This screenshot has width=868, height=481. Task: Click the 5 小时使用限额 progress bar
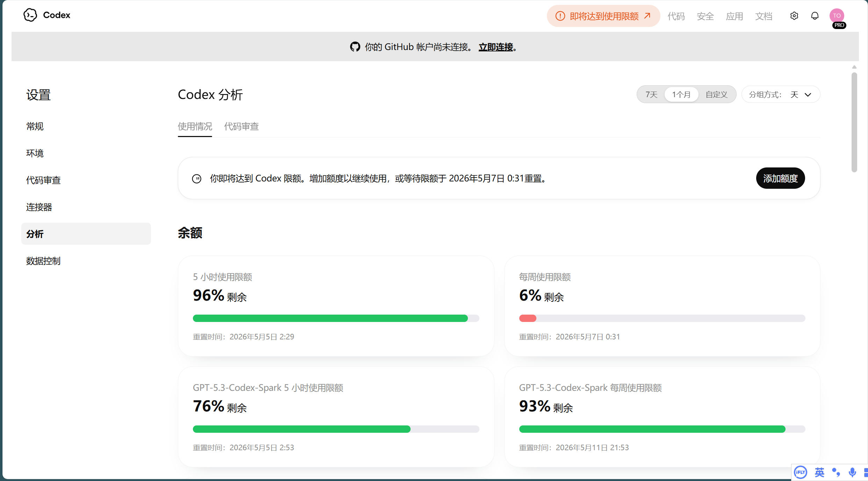336,318
